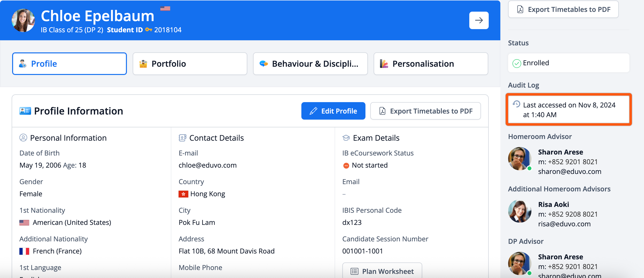Open Sharon Arese under DP Advisor
This screenshot has width=644, height=278.
point(561,257)
